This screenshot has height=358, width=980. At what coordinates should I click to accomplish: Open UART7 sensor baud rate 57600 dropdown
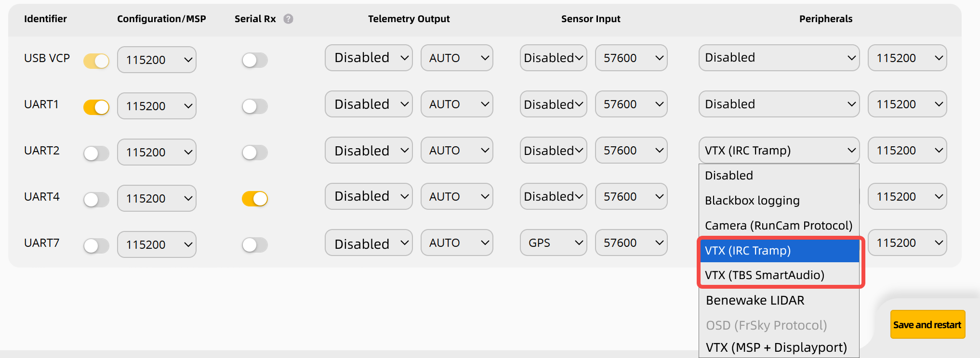(x=631, y=243)
